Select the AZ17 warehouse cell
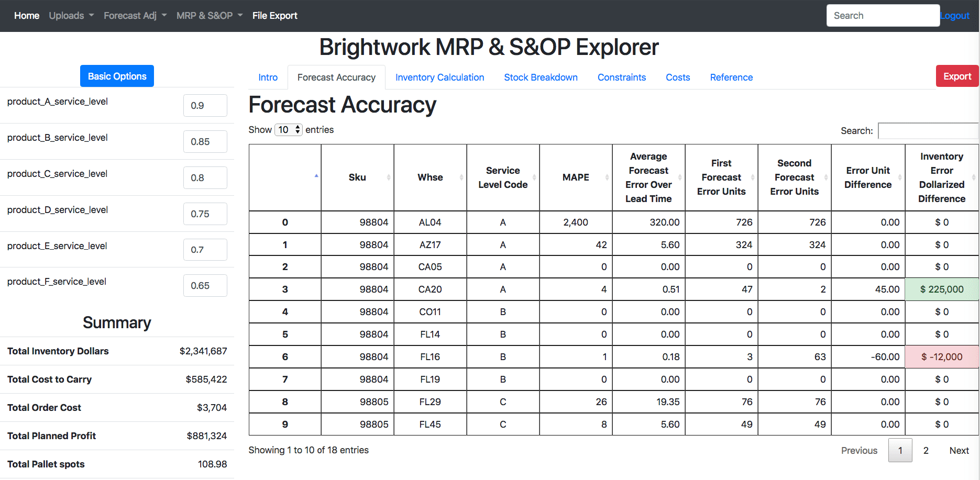The width and height of the screenshot is (980, 480). (430, 245)
